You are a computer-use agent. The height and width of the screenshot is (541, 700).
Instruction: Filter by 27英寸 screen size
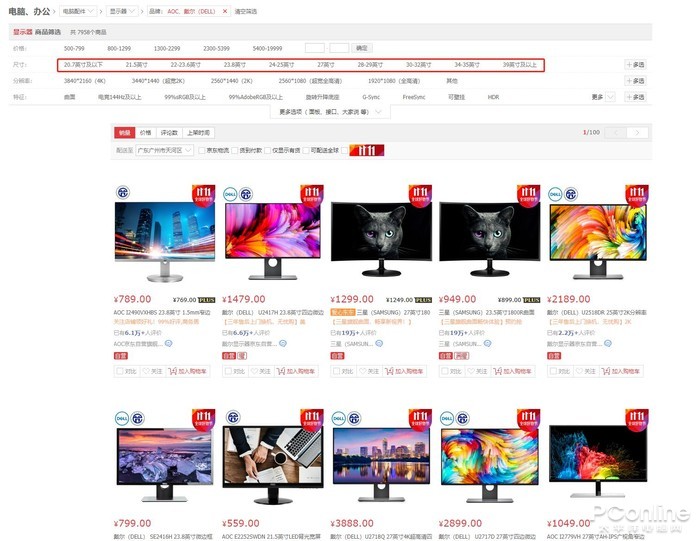[326, 65]
